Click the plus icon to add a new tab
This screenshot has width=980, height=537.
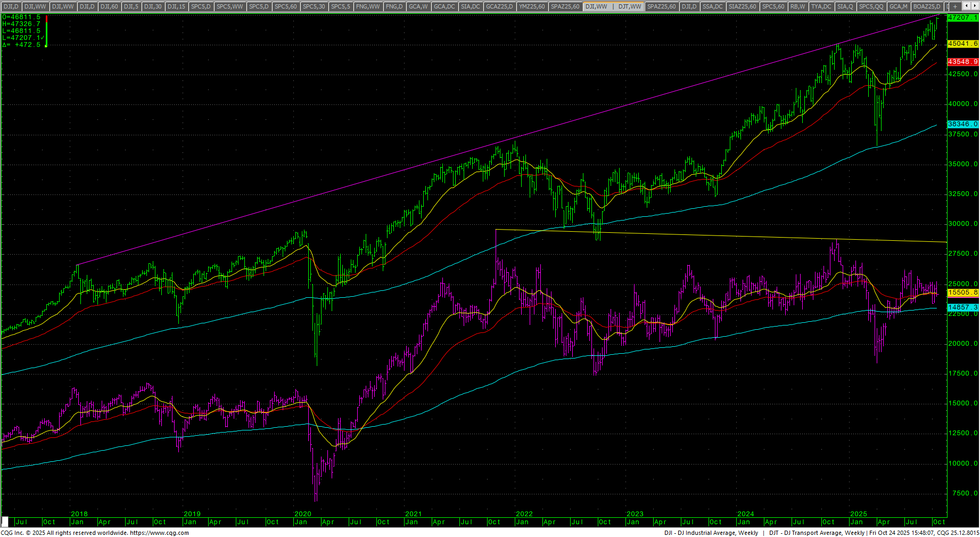[x=955, y=6]
